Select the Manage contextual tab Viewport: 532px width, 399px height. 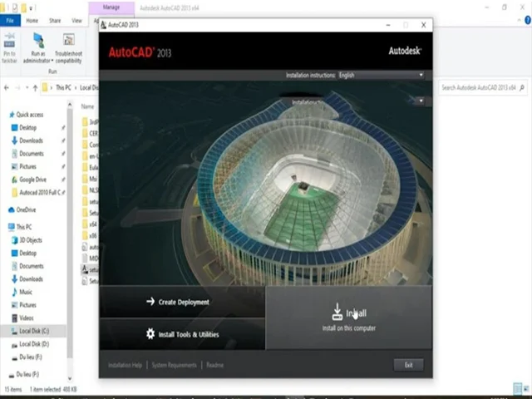pos(111,7)
